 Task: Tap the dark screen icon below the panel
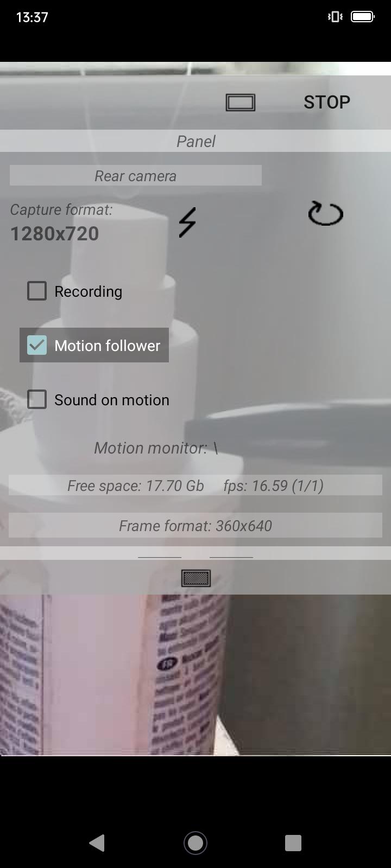(196, 578)
